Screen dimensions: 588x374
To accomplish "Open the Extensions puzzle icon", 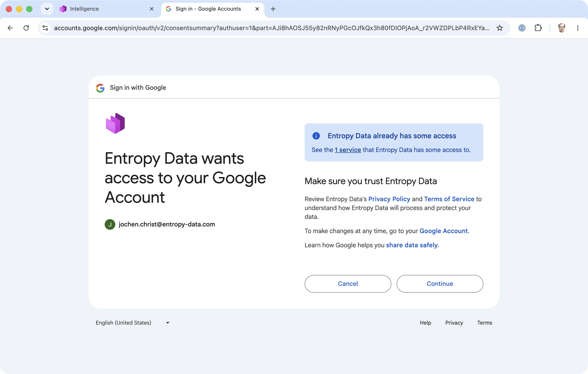I will [x=538, y=28].
